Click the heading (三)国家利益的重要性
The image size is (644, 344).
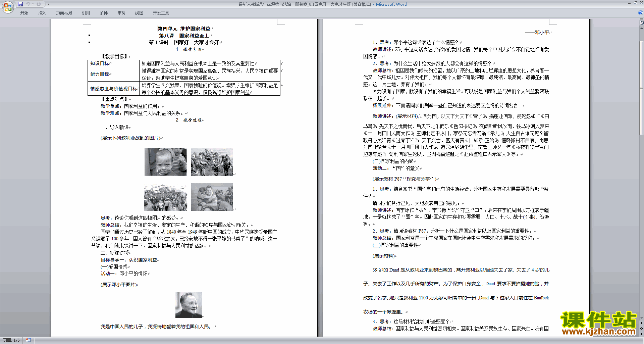click(x=395, y=245)
